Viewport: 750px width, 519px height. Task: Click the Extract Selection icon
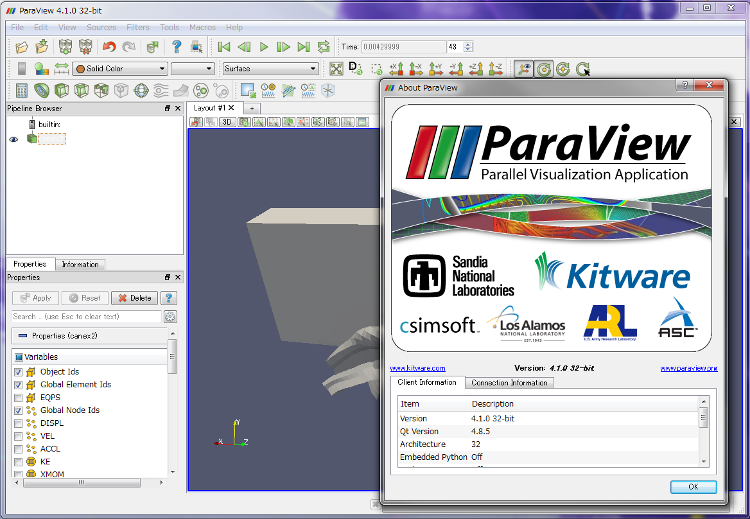(x=248, y=90)
